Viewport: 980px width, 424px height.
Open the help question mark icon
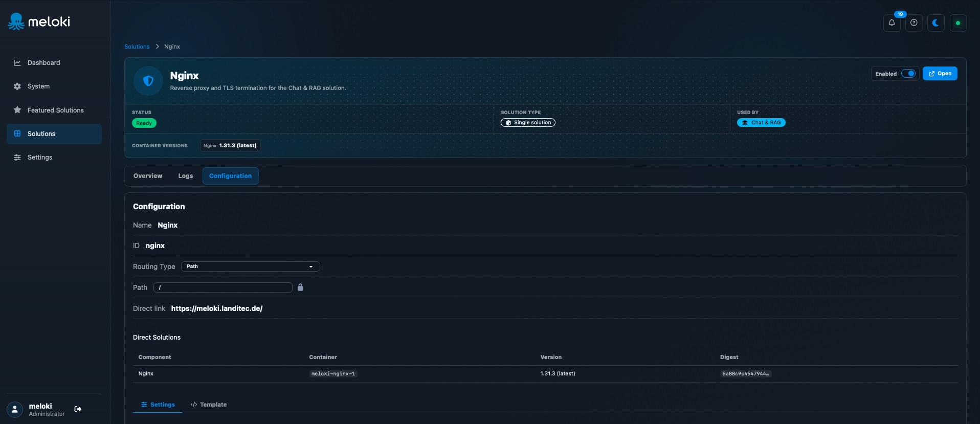click(x=914, y=23)
